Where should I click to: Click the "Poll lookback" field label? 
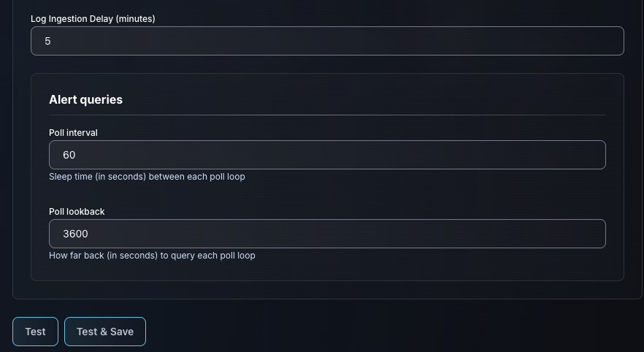[77, 212]
